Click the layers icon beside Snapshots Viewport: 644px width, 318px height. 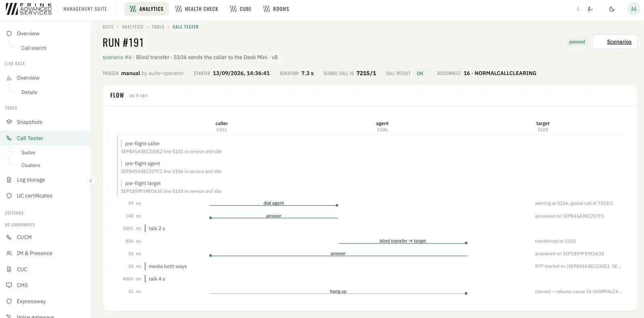(x=9, y=122)
